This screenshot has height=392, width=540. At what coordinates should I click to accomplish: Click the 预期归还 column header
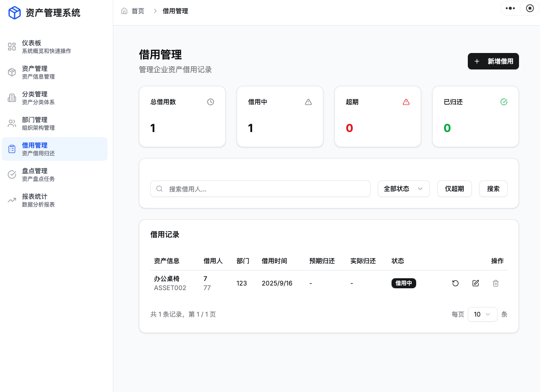coord(322,261)
